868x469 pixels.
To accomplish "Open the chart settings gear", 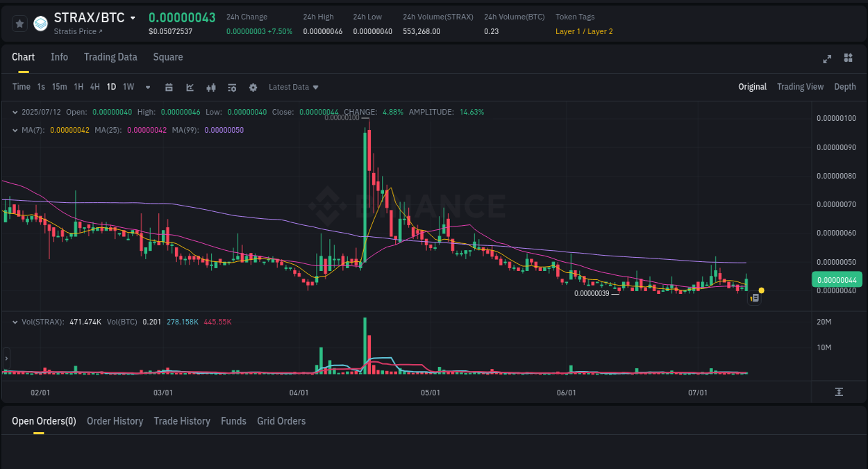I will (x=253, y=87).
